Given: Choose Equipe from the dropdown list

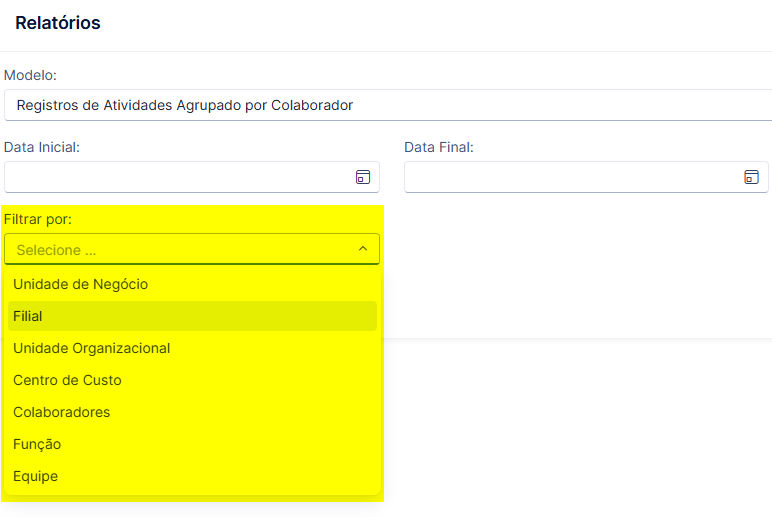Looking at the screenshot, I should pos(193,476).
